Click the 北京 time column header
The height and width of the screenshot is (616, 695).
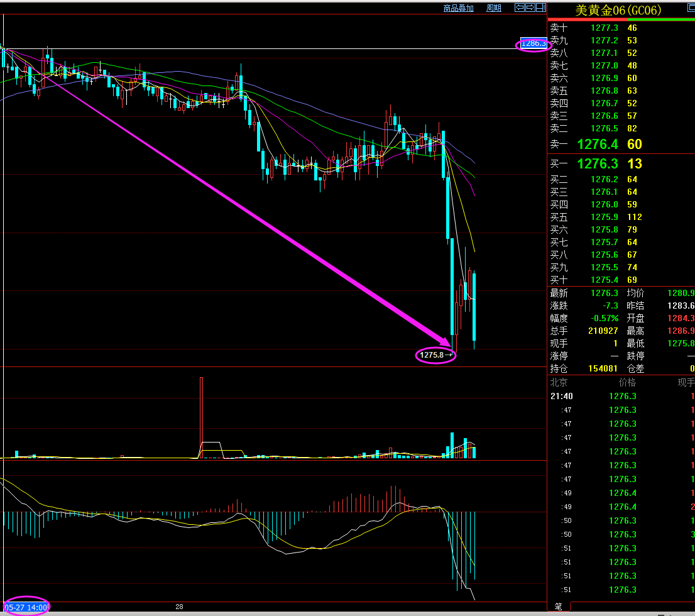click(x=559, y=382)
